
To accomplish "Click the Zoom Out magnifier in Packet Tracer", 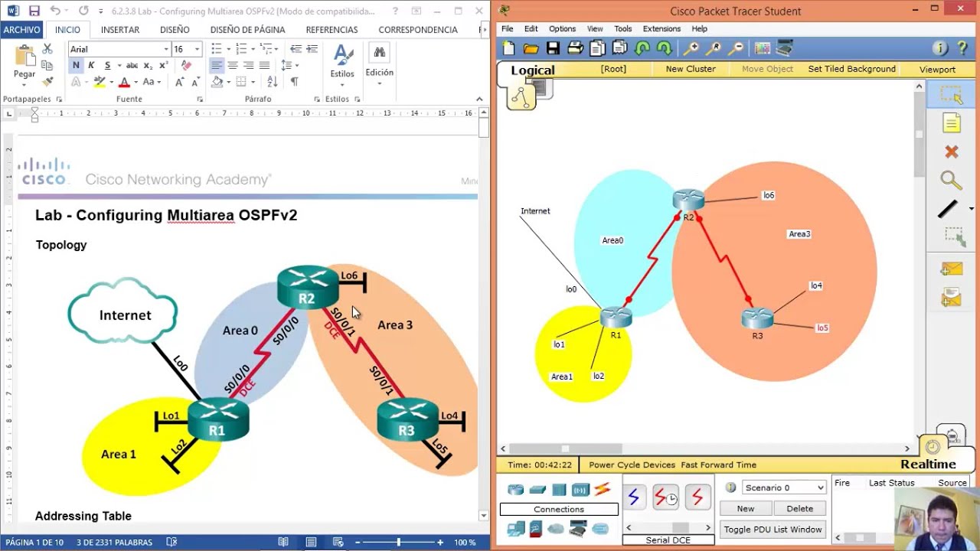I will coord(736,48).
